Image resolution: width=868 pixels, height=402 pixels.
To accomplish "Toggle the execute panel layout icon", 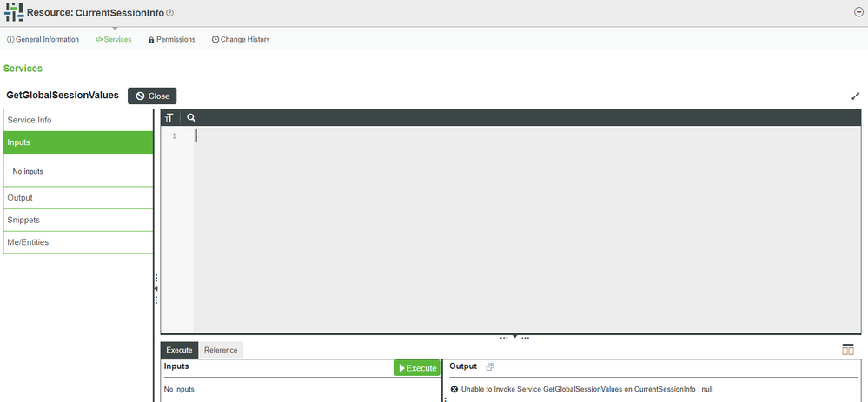I will [847, 349].
